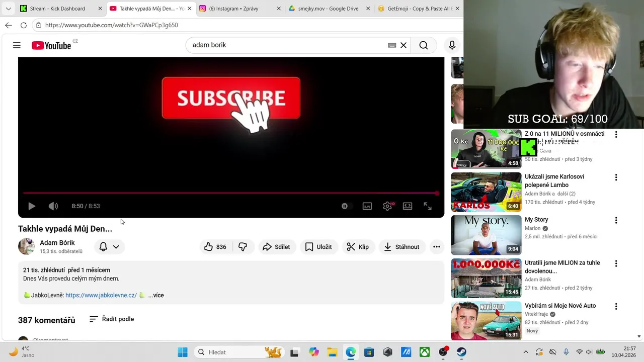Open Vybírám si Moje Nové Auto video
Image resolution: width=644 pixels, height=362 pixels.
pyautogui.click(x=486, y=321)
